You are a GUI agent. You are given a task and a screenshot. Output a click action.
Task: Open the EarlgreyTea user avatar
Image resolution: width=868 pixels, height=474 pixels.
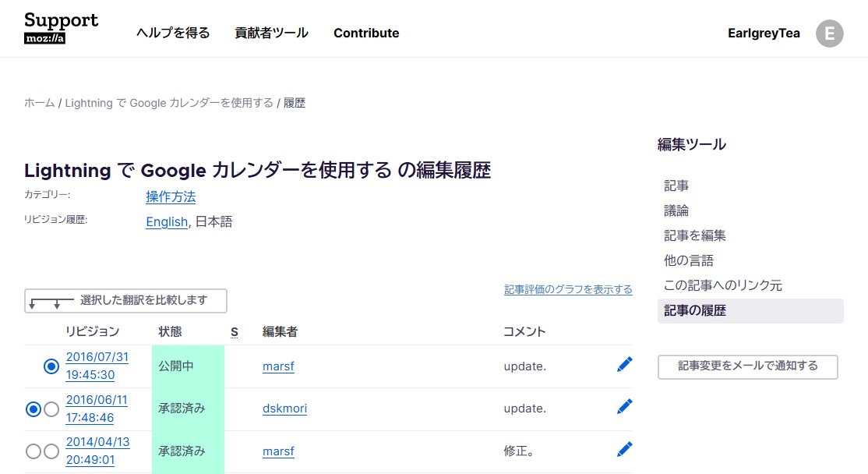(x=829, y=34)
